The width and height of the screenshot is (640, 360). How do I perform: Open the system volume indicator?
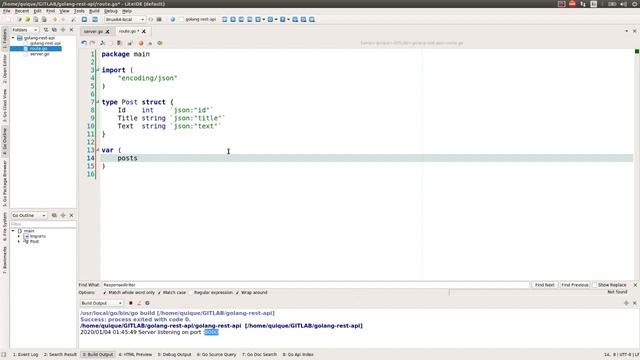(623, 4)
